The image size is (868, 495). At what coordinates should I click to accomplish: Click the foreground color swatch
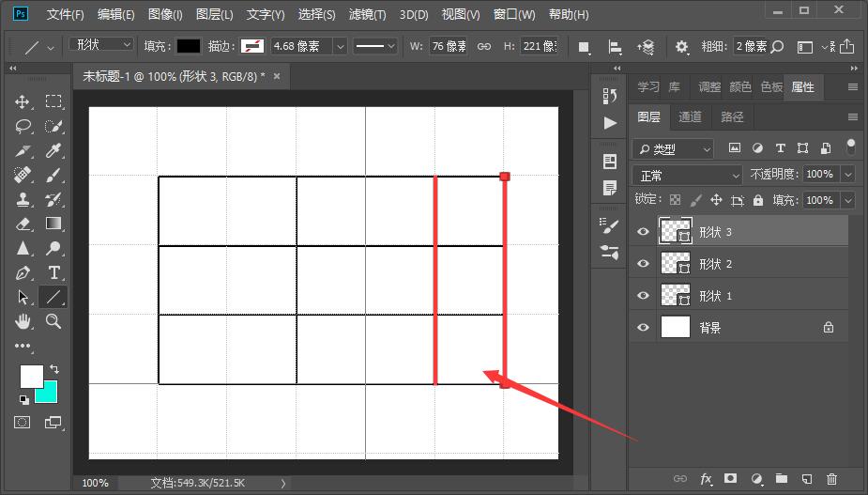(x=30, y=376)
